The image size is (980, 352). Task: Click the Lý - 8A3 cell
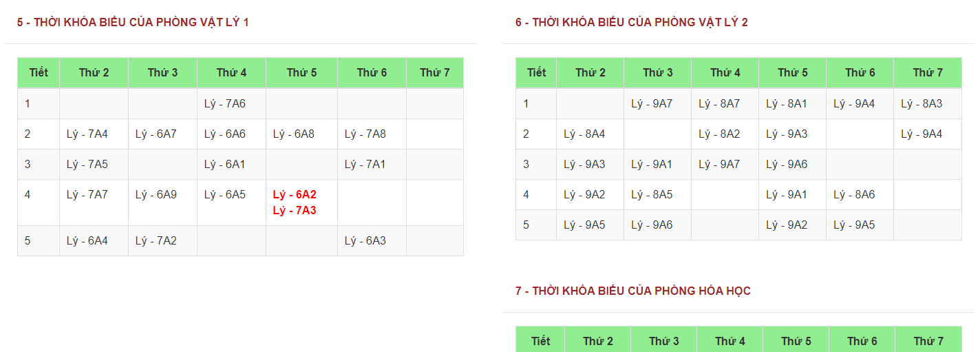[x=922, y=104]
